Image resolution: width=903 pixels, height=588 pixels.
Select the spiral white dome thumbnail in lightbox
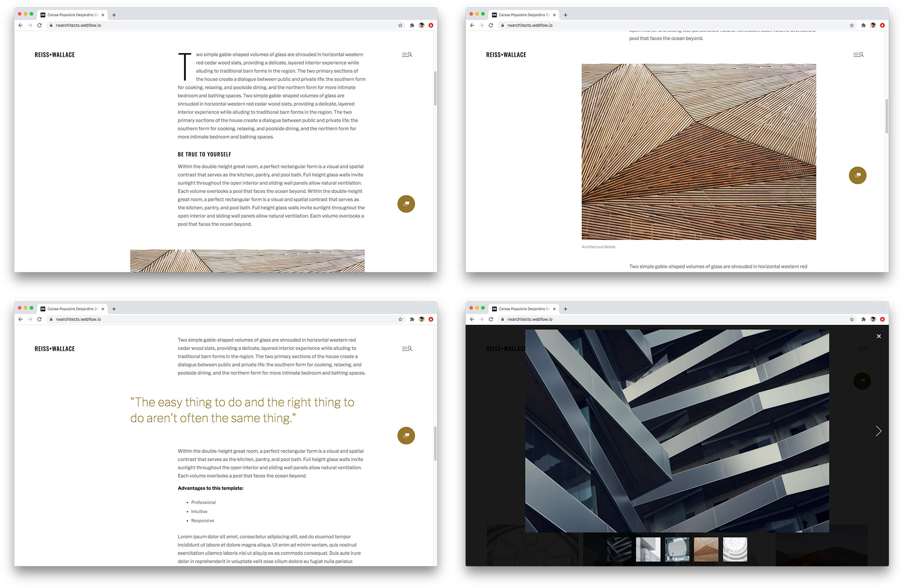(x=735, y=549)
